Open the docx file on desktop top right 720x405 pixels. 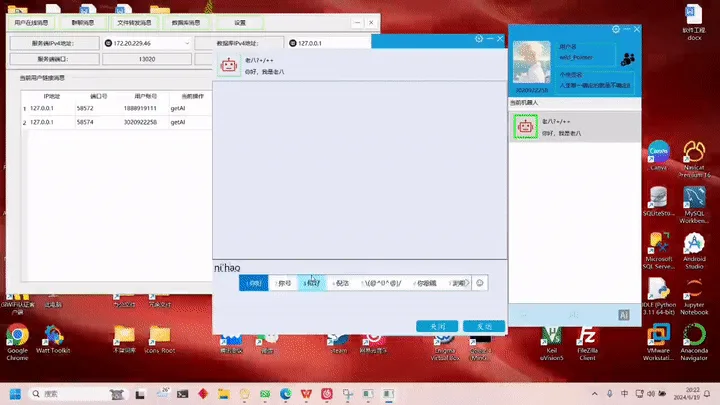[x=694, y=22]
